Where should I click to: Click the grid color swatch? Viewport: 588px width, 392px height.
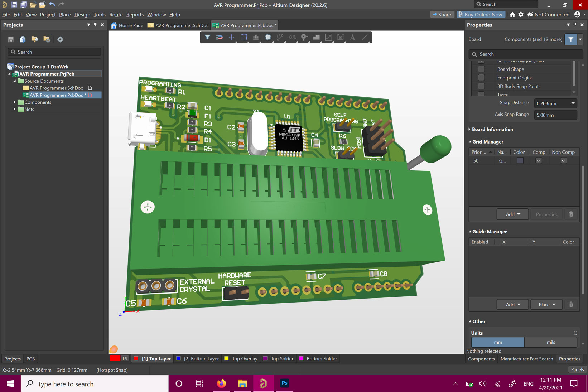[x=520, y=160]
